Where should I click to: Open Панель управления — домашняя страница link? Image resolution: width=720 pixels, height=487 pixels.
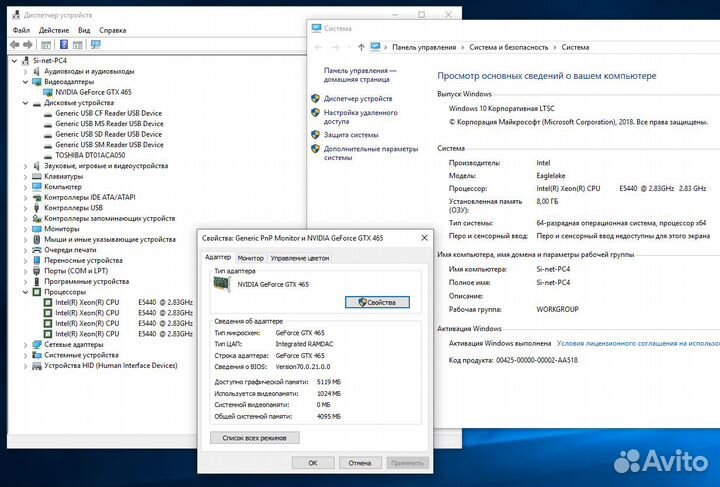coord(360,75)
